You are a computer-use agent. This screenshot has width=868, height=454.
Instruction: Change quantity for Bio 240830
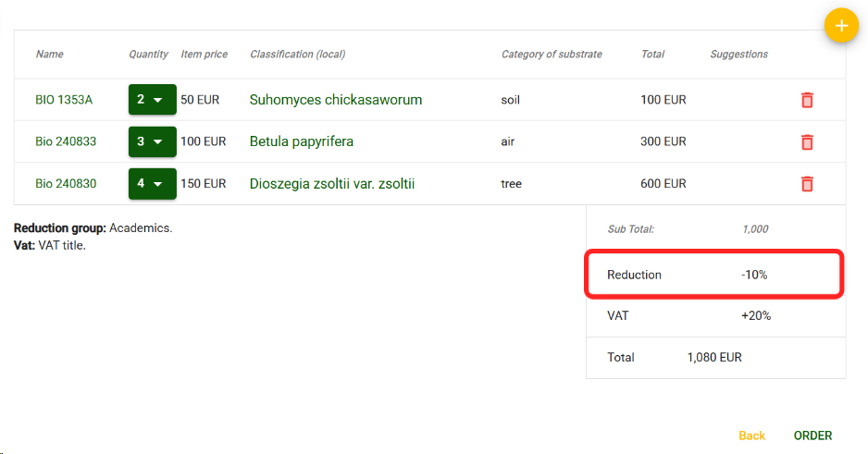[x=152, y=184]
